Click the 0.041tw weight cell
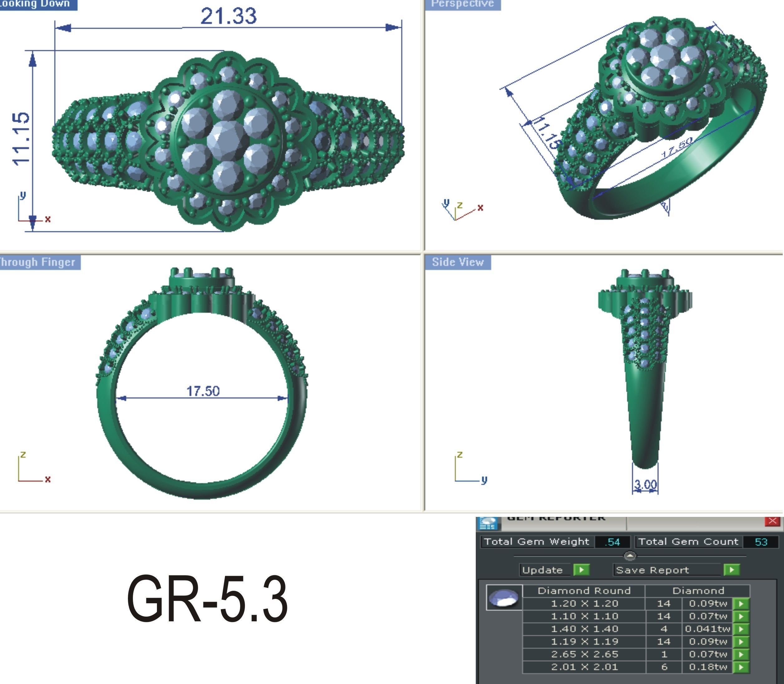Viewport: 784px width, 684px height. (707, 629)
